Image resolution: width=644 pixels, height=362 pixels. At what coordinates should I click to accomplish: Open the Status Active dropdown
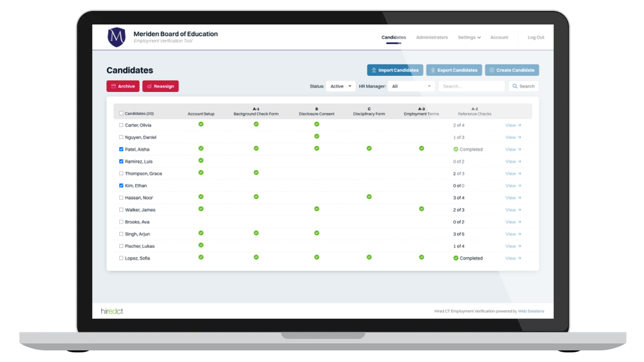(341, 86)
